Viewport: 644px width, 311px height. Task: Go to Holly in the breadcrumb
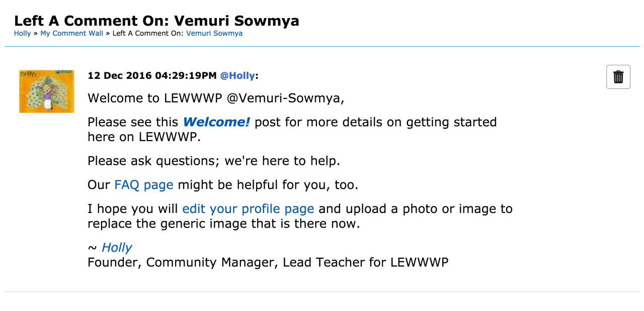tap(22, 33)
